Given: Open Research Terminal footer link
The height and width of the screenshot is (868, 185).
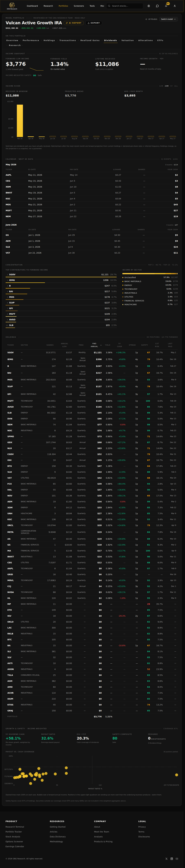Looking at the screenshot, I should pyautogui.click(x=15, y=827).
